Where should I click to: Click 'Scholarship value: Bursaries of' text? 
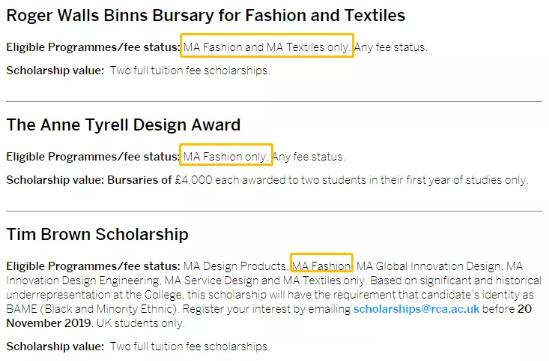coord(89,180)
